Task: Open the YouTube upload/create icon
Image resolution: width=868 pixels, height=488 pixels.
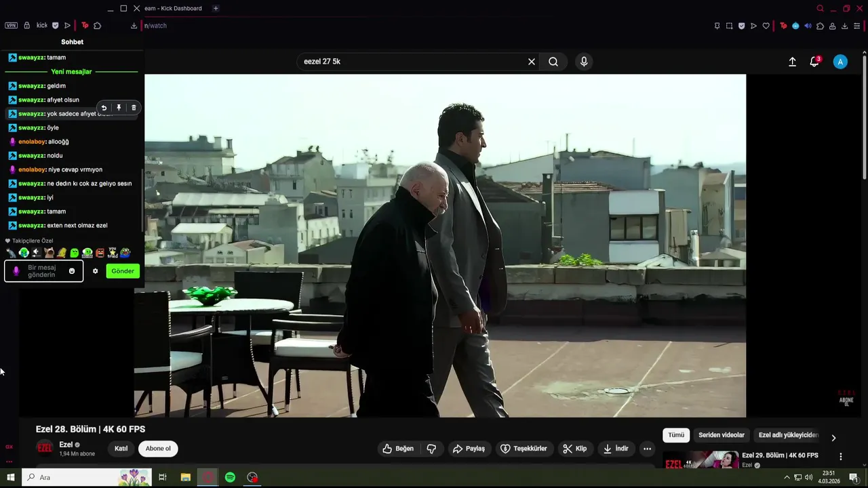Action: pyautogui.click(x=792, y=62)
